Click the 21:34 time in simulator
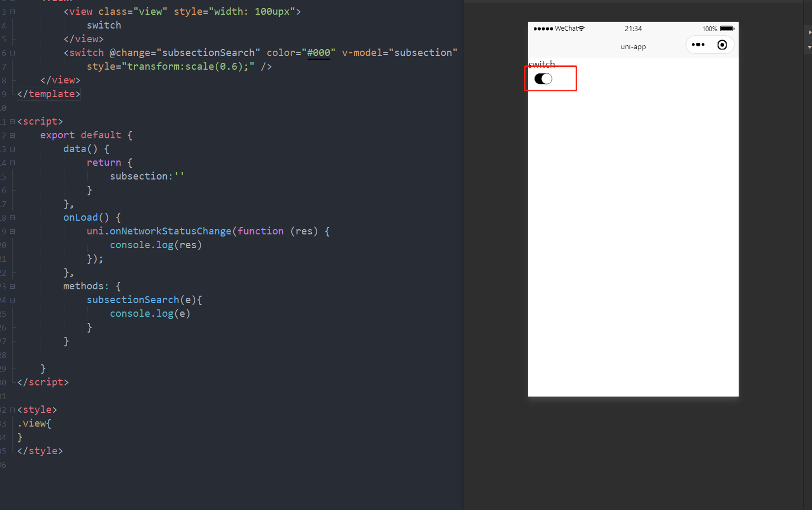812x510 pixels. coord(633,29)
